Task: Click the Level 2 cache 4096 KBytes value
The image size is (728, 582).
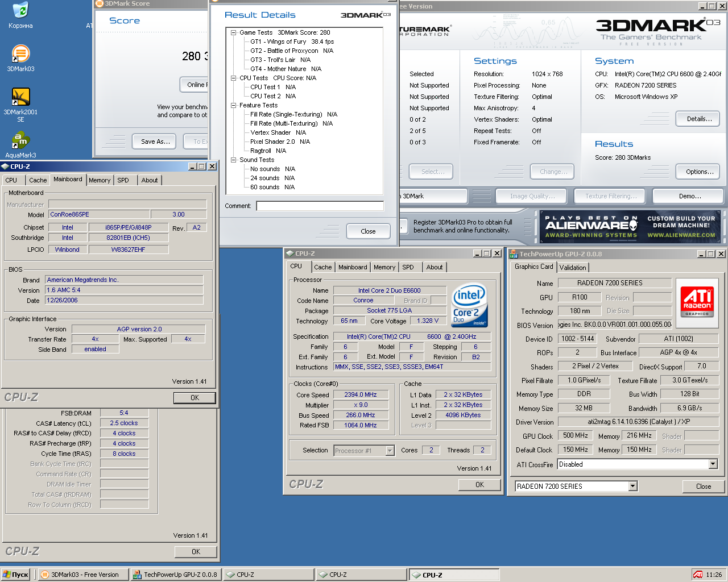Action: pyautogui.click(x=463, y=415)
